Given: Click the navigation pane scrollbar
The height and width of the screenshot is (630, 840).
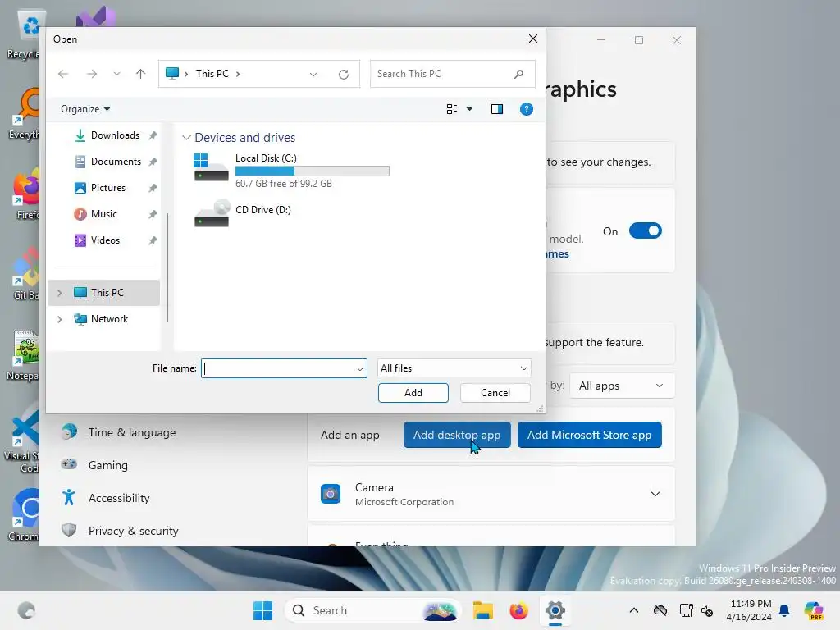Looking at the screenshot, I should (x=167, y=267).
